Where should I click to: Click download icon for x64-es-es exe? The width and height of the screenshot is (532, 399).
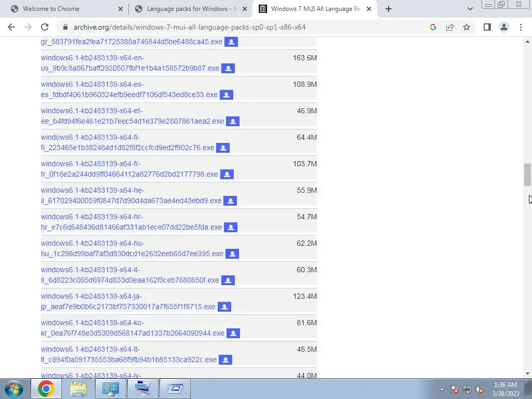[x=227, y=95]
